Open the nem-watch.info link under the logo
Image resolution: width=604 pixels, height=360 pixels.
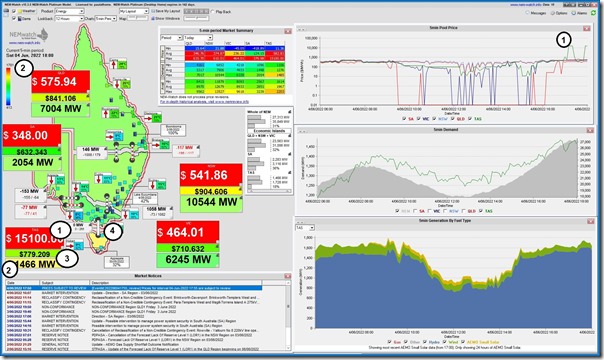[23, 43]
